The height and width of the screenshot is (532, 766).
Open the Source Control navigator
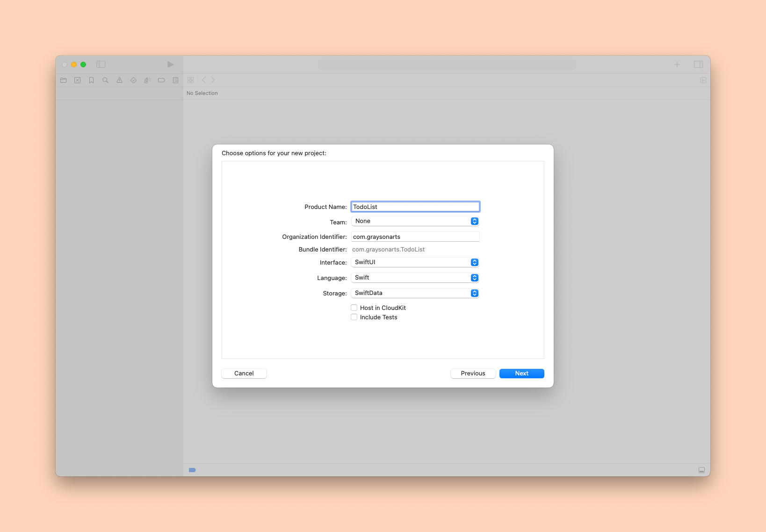pos(78,80)
